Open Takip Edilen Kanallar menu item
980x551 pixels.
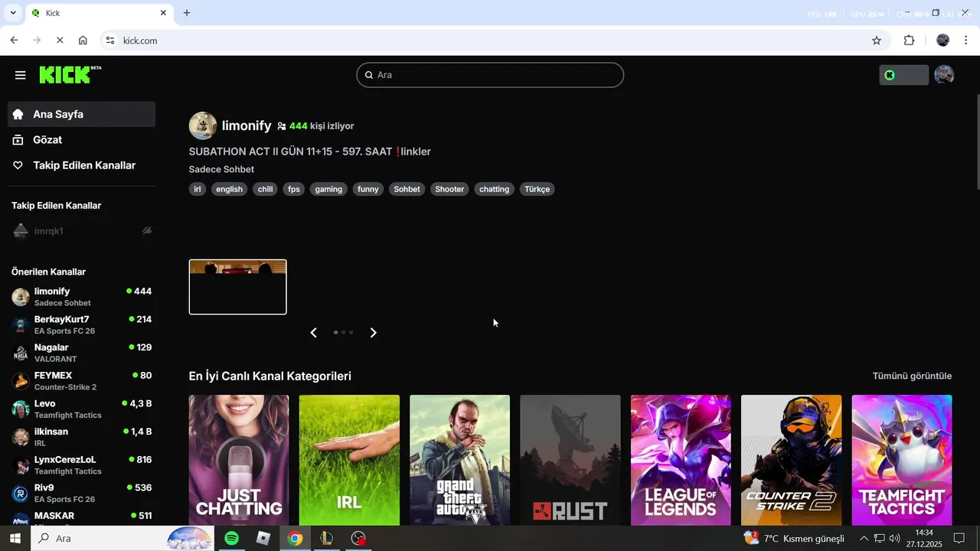click(x=81, y=165)
